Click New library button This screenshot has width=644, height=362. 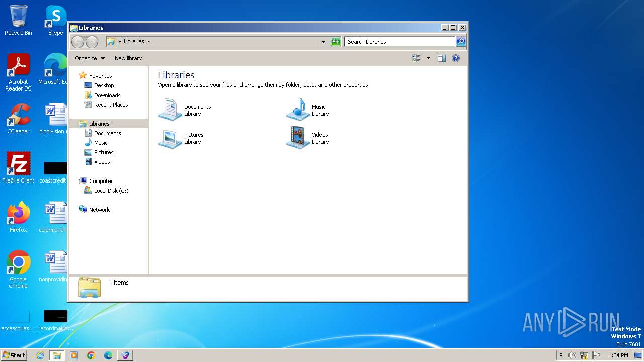coord(128,58)
